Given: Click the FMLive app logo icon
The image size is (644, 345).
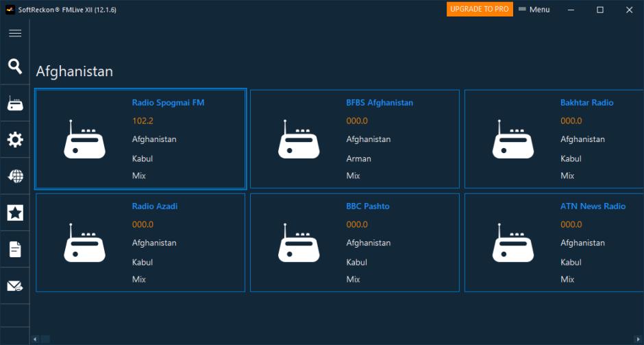Looking at the screenshot, I should 10,10.
